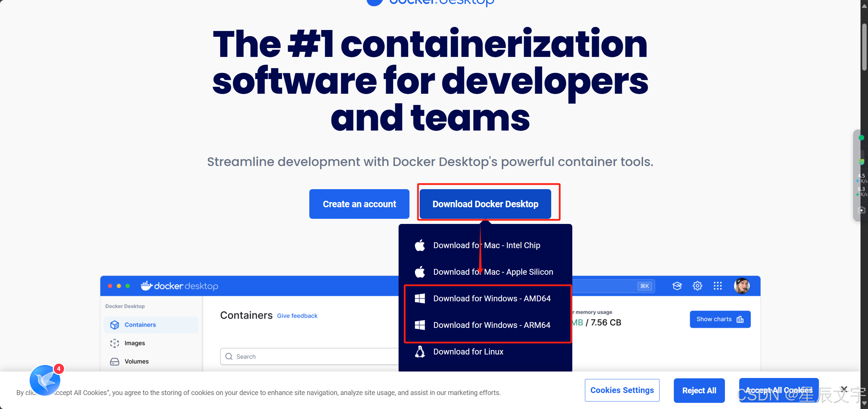
Task: Click the Containers cube icon in sidebar
Action: point(115,325)
